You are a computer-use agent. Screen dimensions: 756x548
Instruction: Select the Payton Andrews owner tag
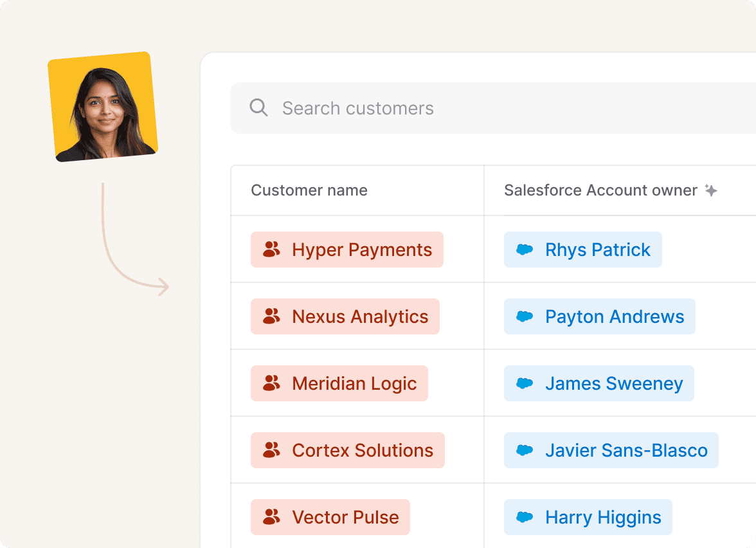click(599, 316)
